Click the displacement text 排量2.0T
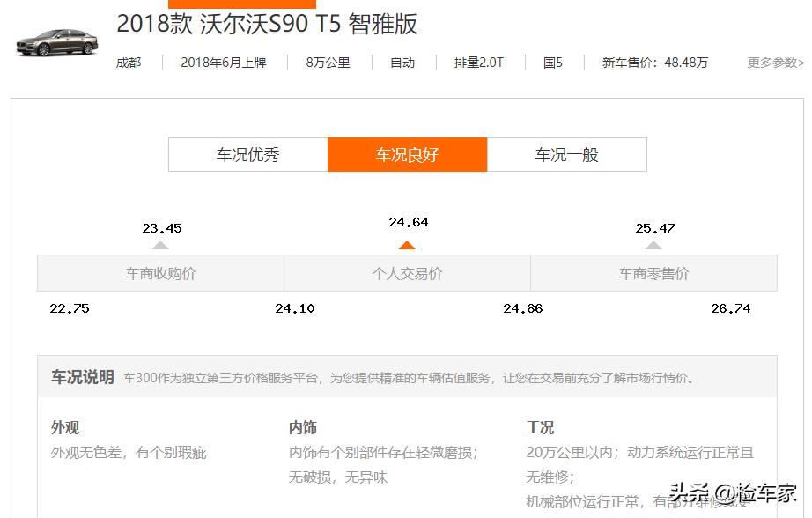Image resolution: width=812 pixels, height=518 pixels. (x=479, y=63)
